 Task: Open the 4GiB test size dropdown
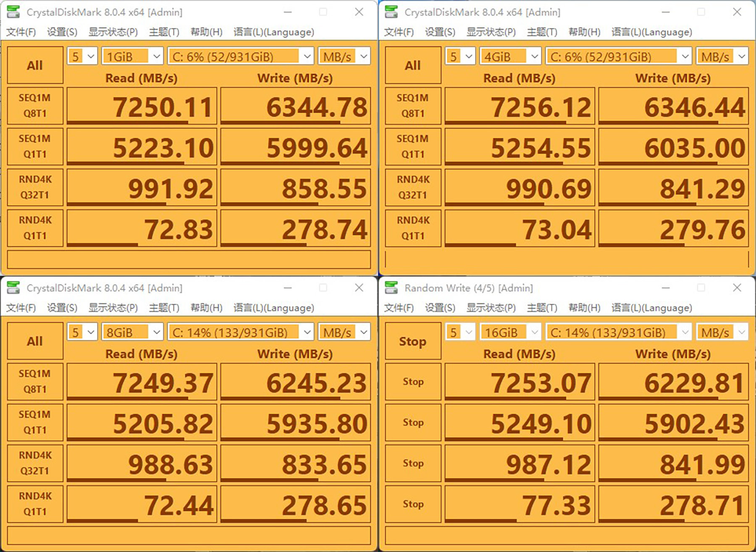[510, 56]
